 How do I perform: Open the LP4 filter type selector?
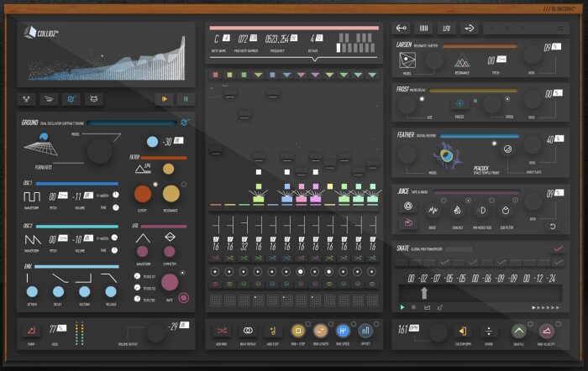143,169
